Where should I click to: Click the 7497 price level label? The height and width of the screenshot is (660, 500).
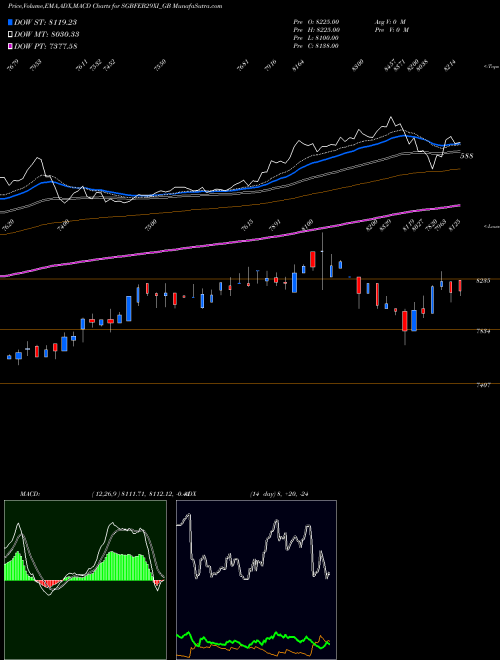pyautogui.click(x=483, y=385)
